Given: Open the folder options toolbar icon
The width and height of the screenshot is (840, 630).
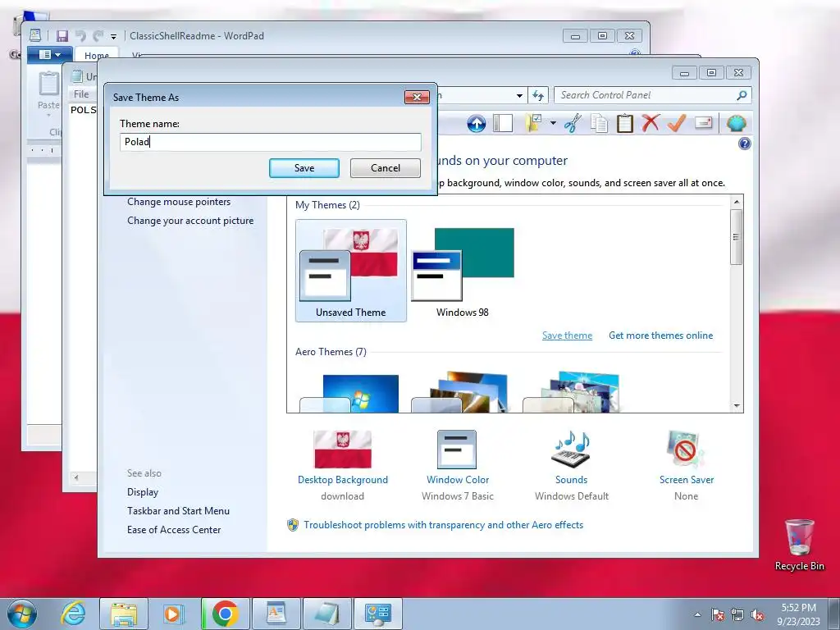Looking at the screenshot, I should 534,124.
